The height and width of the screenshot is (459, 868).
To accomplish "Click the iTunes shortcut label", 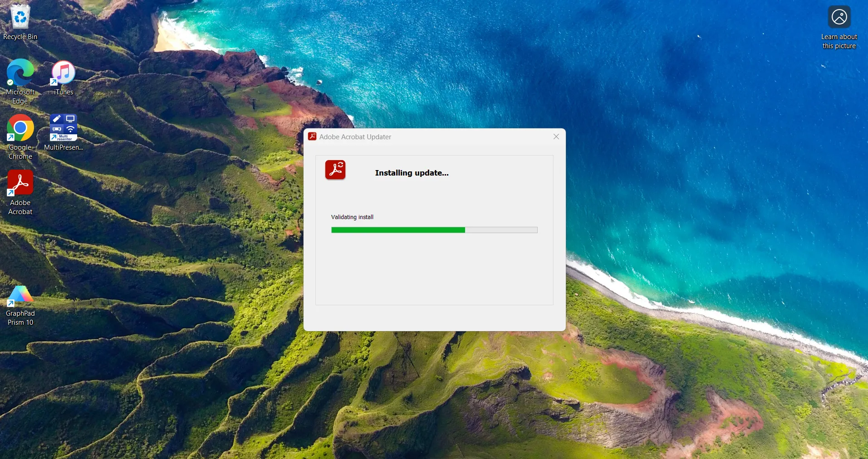I will pyautogui.click(x=63, y=91).
